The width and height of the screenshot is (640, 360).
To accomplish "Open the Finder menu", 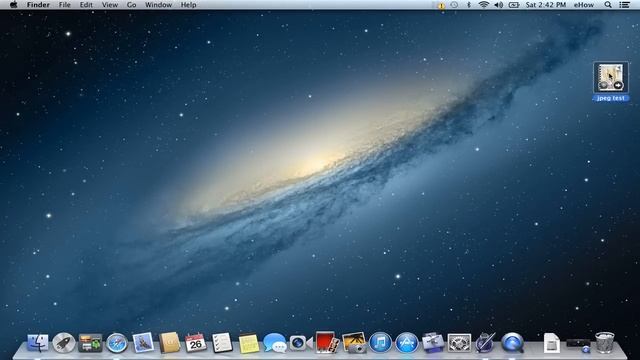I will 38,5.
